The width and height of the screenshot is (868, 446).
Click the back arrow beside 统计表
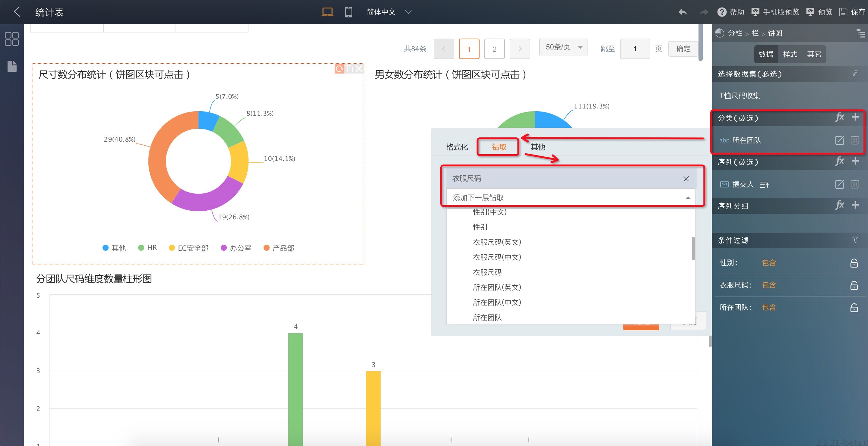pyautogui.click(x=17, y=12)
